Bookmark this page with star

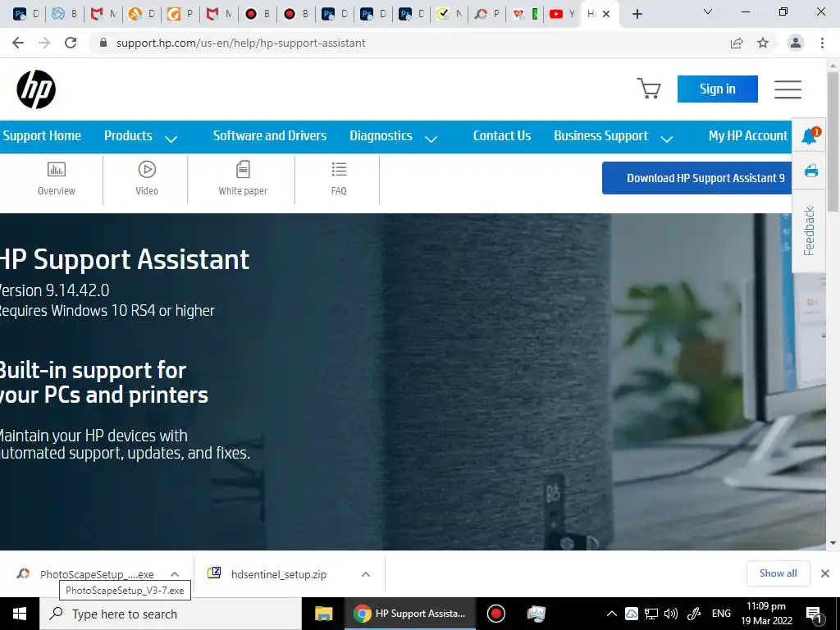tap(763, 43)
